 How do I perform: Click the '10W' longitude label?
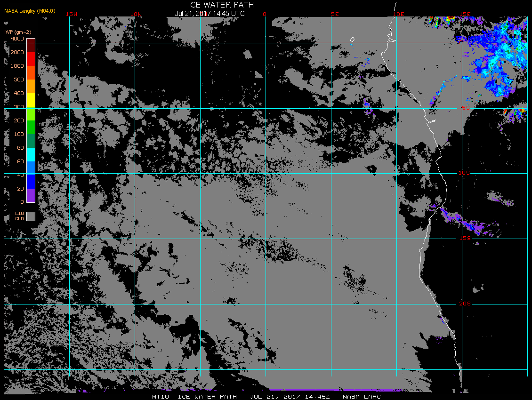136,14
